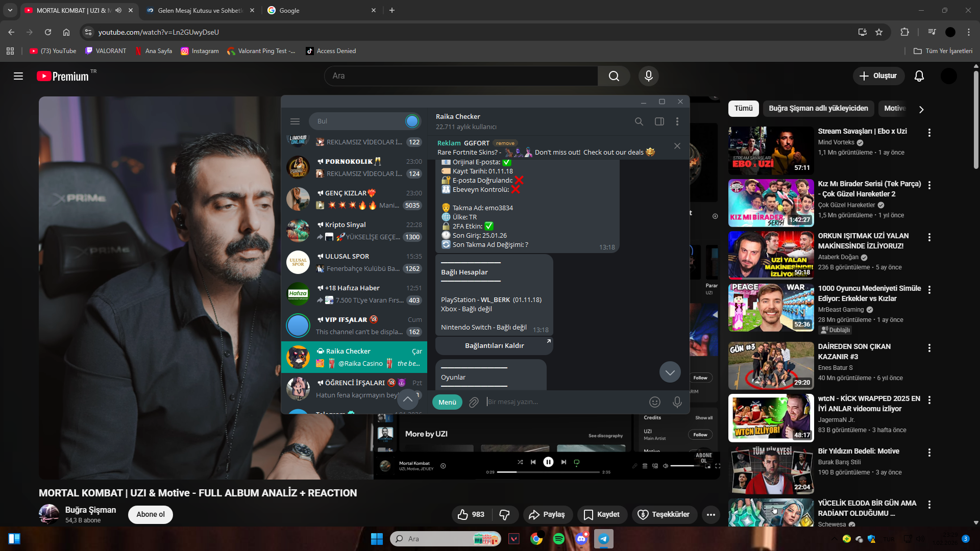Open the Kız Mı Birader Serisi thumbnail
The width and height of the screenshot is (980, 551).
[771, 203]
